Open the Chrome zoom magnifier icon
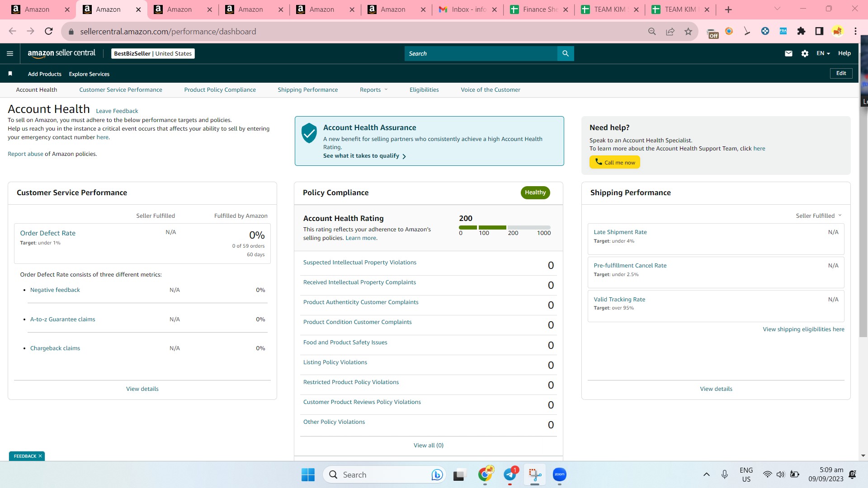Screen dimensions: 868x488 click(x=652, y=31)
